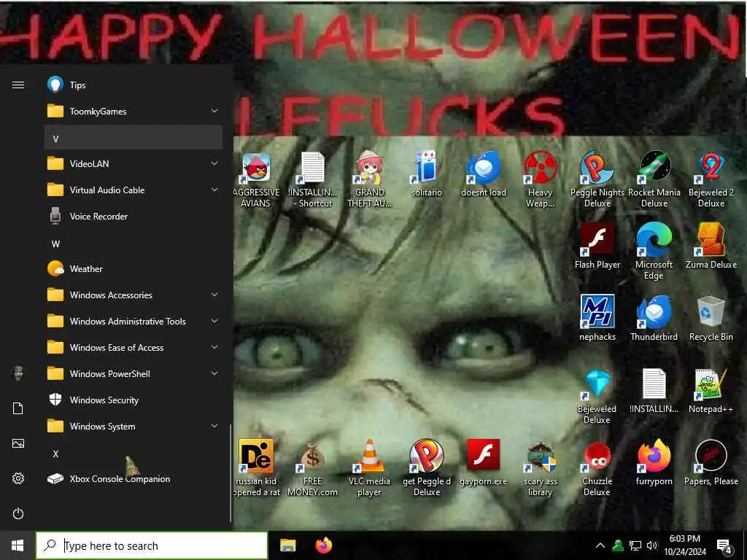
Task: Click the network tray icon
Action: [635, 545]
